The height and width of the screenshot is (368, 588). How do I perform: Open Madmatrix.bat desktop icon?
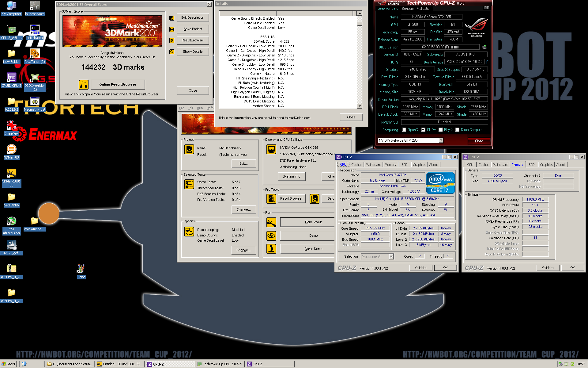click(35, 104)
